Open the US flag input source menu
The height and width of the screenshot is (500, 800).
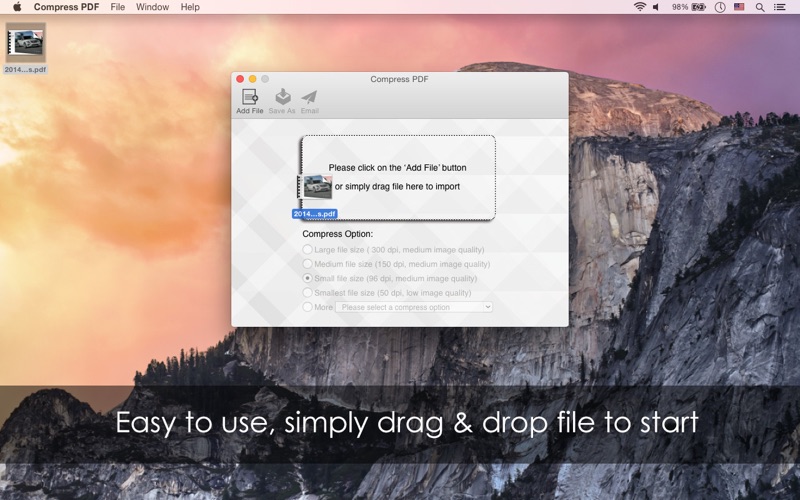pyautogui.click(x=739, y=7)
